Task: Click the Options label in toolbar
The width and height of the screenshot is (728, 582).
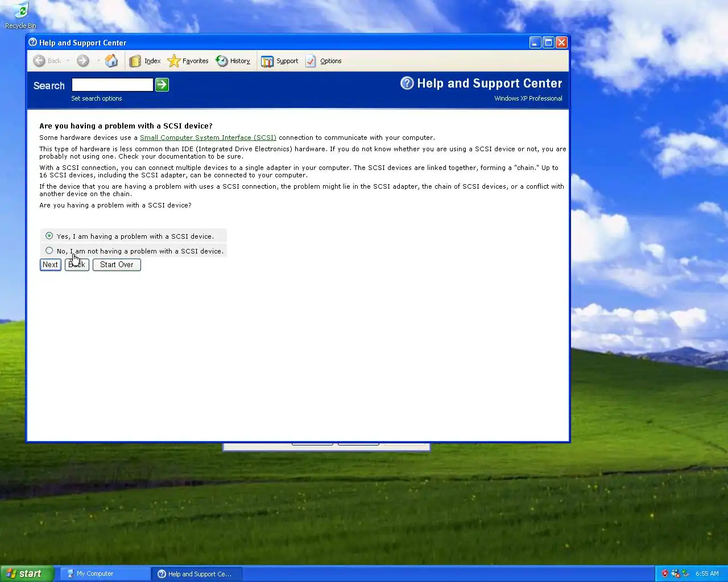Action: click(x=331, y=61)
